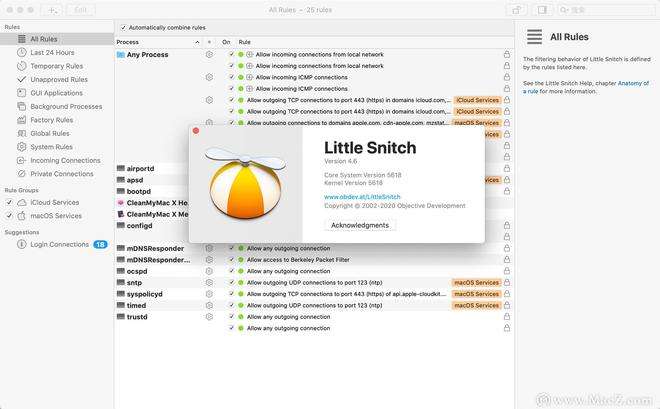Disable the syspolicyd rule checkbox
Image resolution: width=660 pixels, height=409 pixels.
(231, 294)
